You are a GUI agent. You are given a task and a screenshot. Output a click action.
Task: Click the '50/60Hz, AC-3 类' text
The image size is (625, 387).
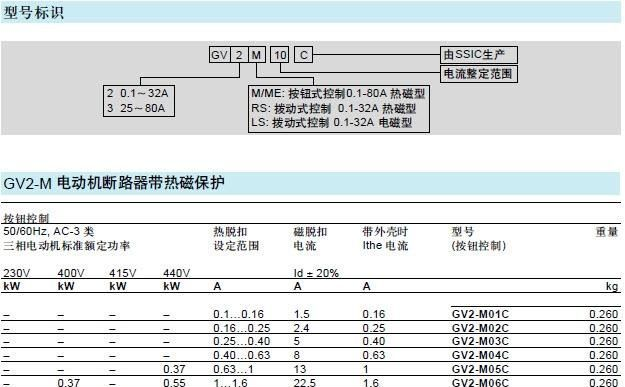point(49,232)
